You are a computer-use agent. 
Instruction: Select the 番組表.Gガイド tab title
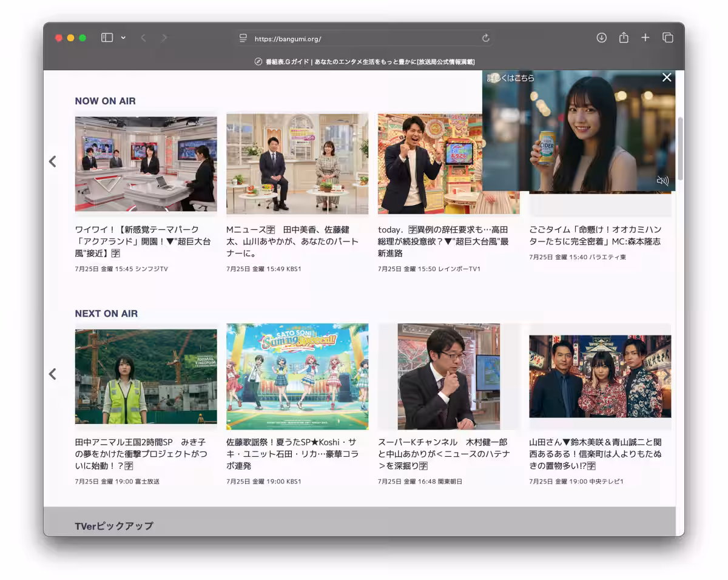pyautogui.click(x=364, y=61)
